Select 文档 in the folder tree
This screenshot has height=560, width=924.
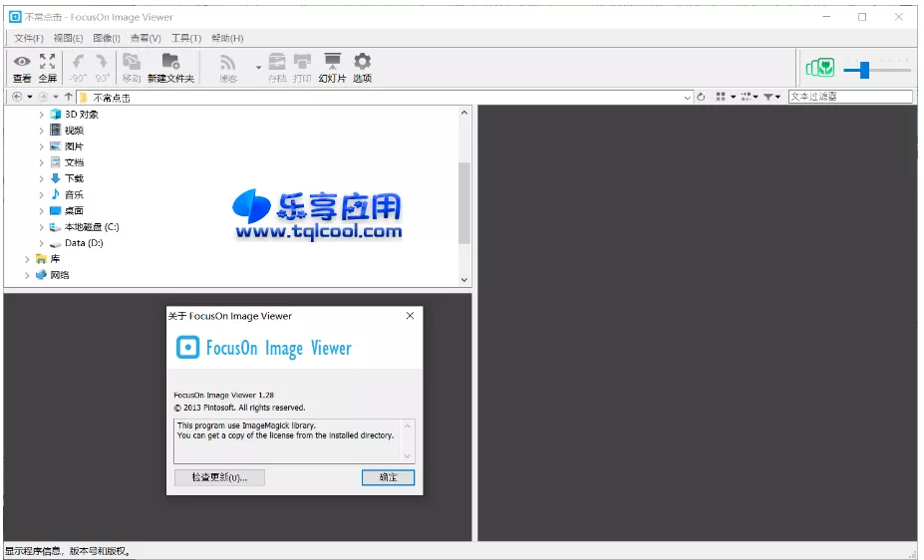74,162
